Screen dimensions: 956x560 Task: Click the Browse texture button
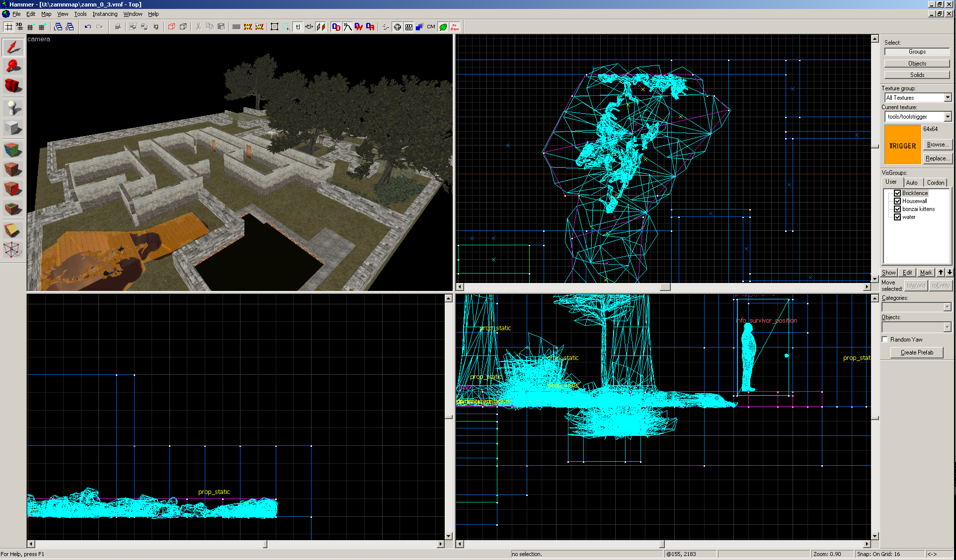(x=937, y=144)
